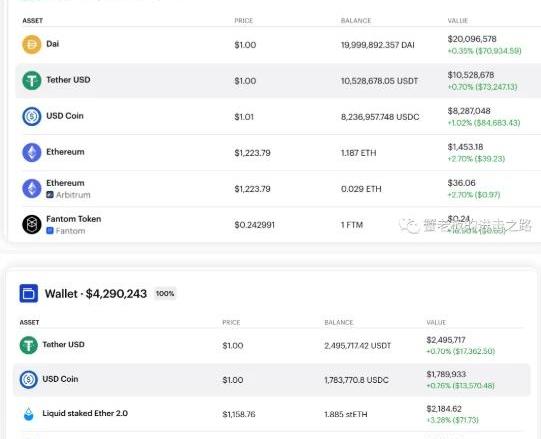Click balance 10,528,678.05 USDT
Viewport: 541px width, 439px height.
(379, 81)
